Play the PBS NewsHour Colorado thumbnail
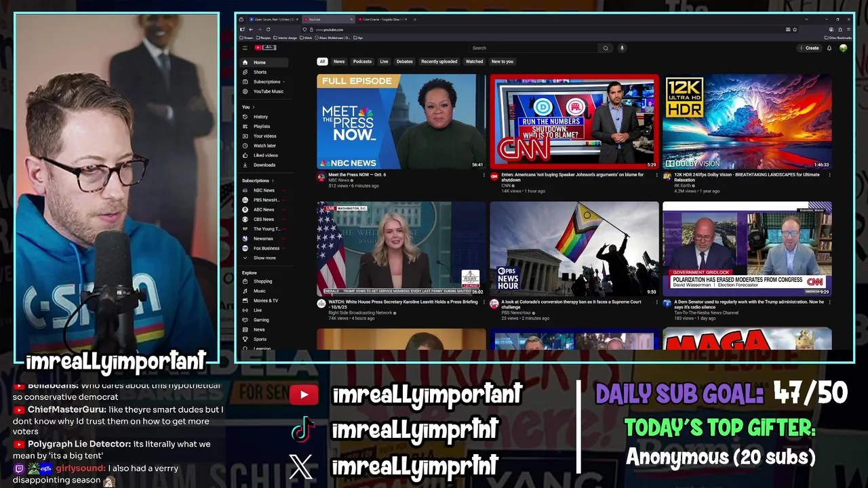 point(574,249)
